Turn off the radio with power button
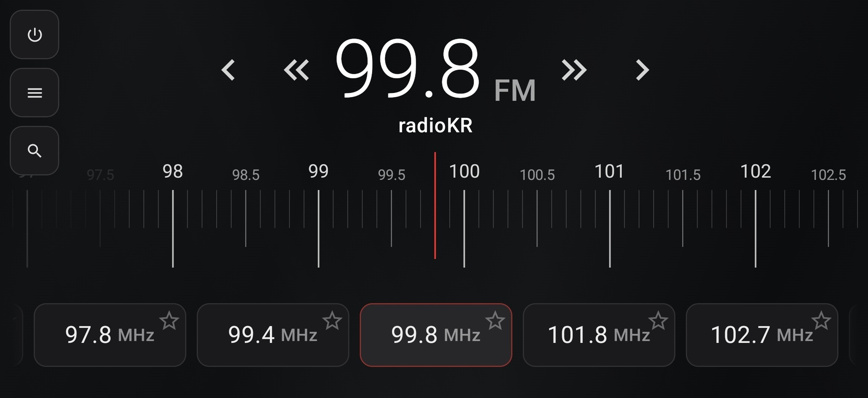Viewport: 868px width, 398px height. (34, 34)
